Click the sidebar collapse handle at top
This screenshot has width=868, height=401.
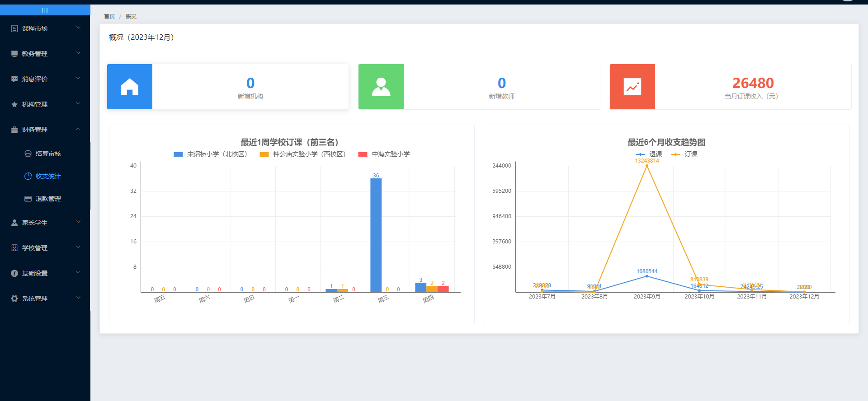pyautogui.click(x=45, y=10)
